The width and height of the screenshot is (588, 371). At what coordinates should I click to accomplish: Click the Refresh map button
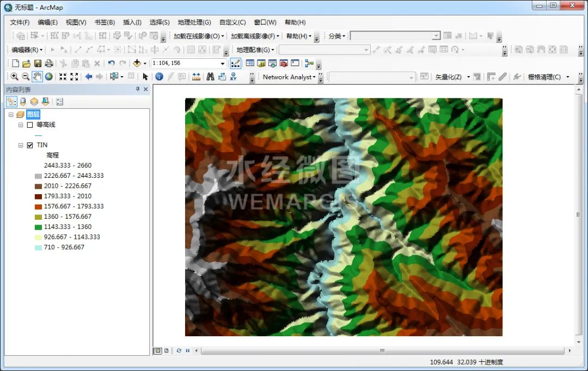(179, 351)
